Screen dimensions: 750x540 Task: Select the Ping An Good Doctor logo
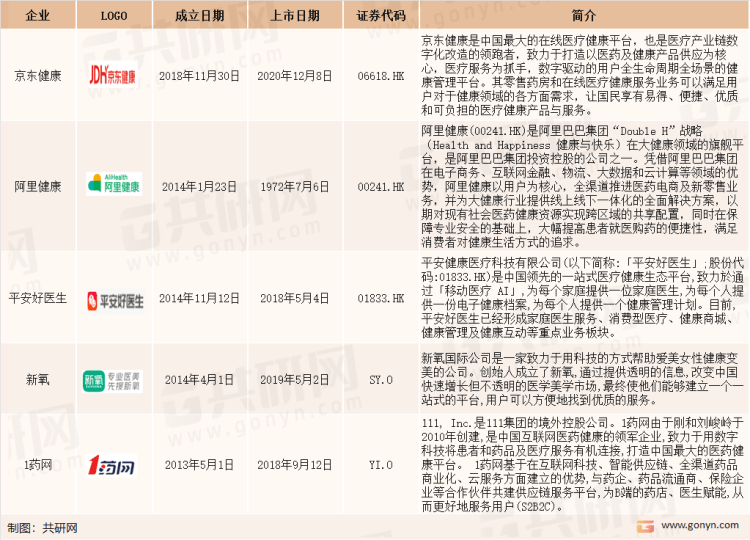[114, 298]
